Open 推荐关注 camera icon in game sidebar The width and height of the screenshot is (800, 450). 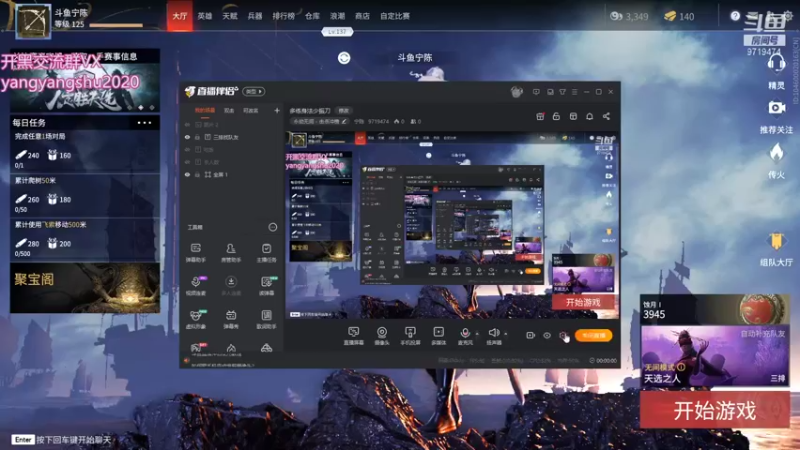(x=776, y=108)
